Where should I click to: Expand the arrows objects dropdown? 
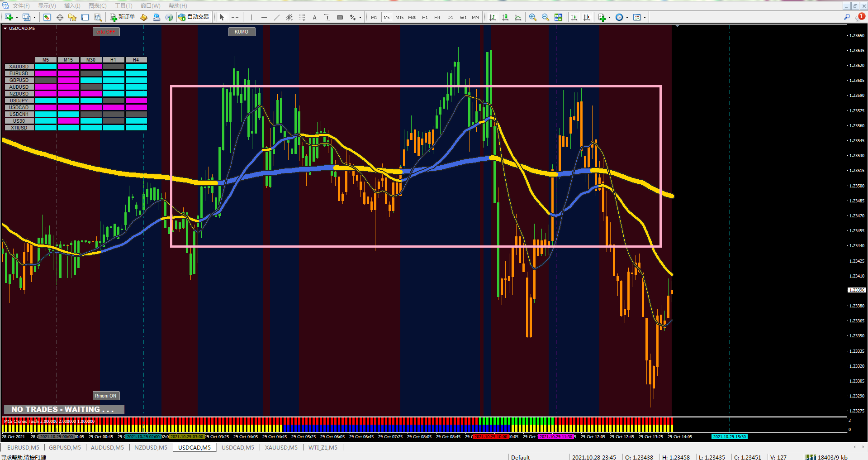[360, 18]
